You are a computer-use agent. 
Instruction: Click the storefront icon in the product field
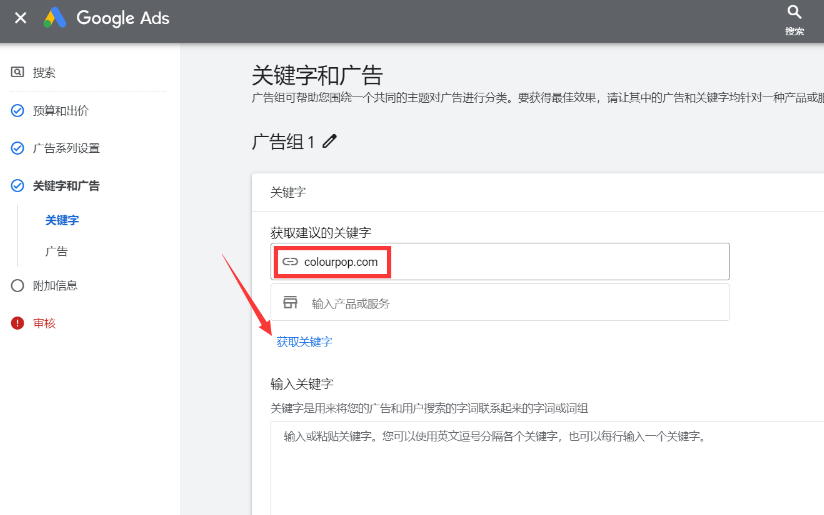pos(290,303)
